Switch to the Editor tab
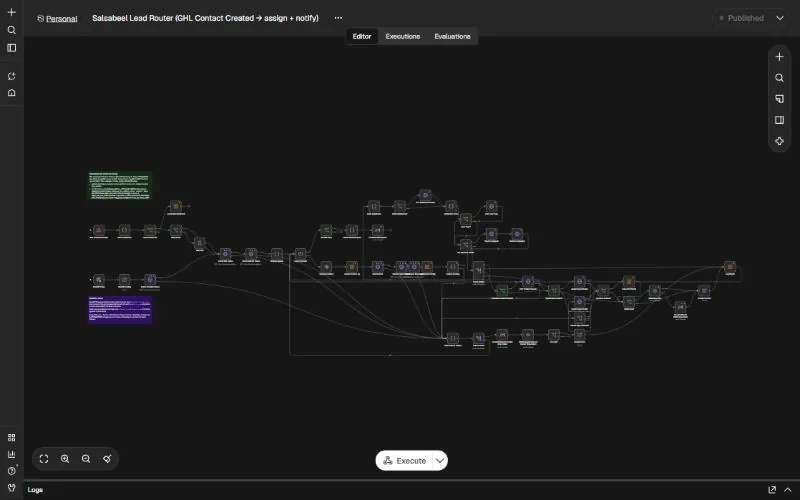This screenshot has height=500, width=800. [x=362, y=36]
